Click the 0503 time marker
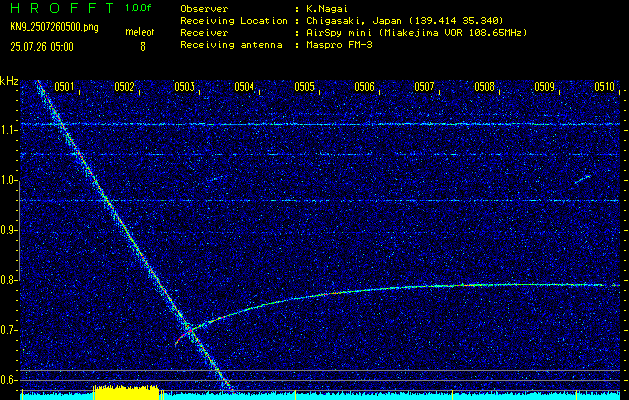Viewport: 629px width, 400px height. [185, 87]
